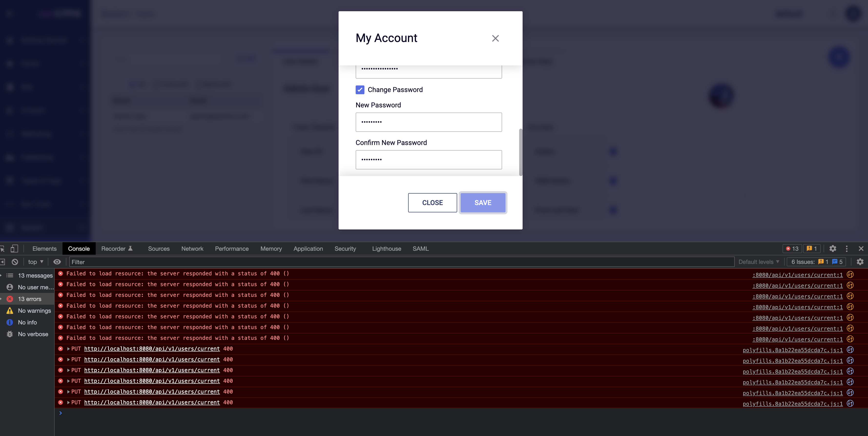The width and height of the screenshot is (868, 436).
Task: Open the DevTools settings gear
Action: [833, 249]
